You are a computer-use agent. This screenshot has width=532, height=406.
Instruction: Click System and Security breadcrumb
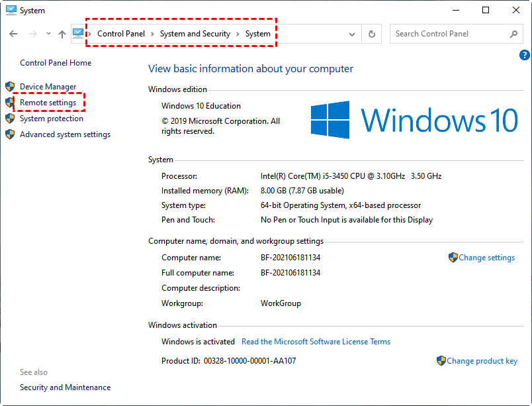(195, 34)
